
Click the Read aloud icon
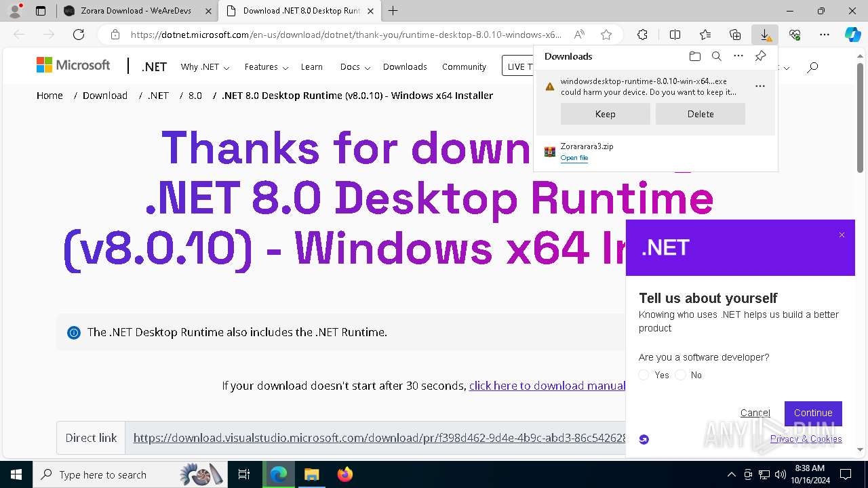pos(579,35)
